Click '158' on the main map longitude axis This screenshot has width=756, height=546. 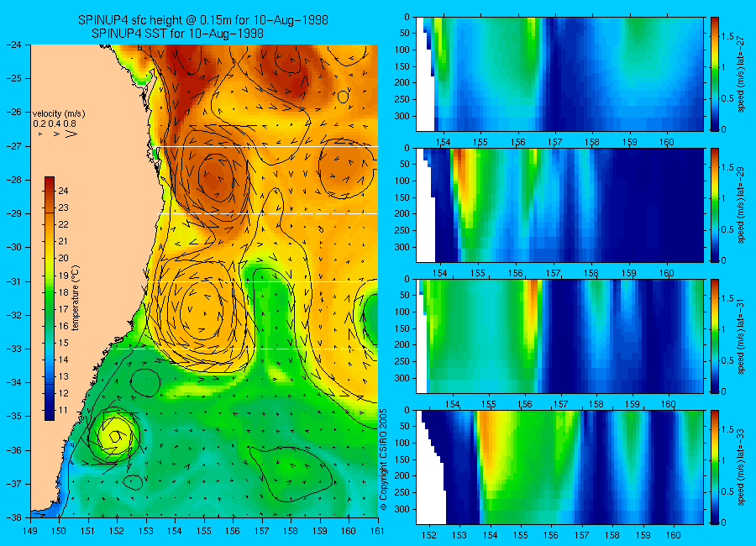pos(291,531)
